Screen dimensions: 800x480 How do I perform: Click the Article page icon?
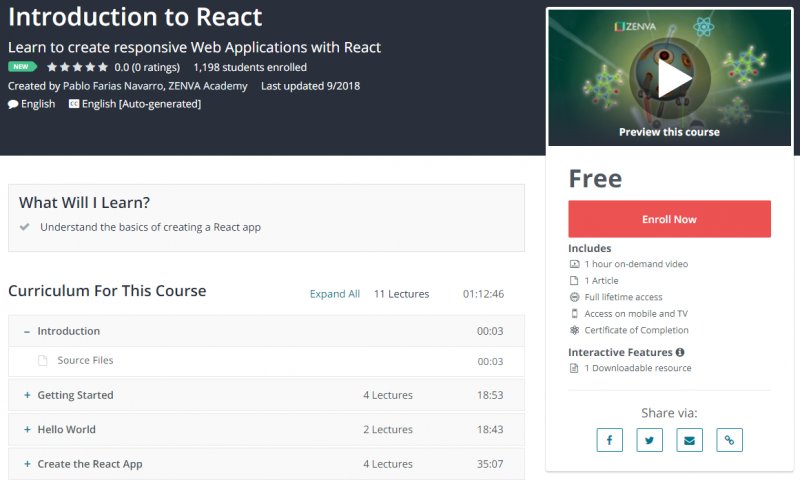point(574,281)
